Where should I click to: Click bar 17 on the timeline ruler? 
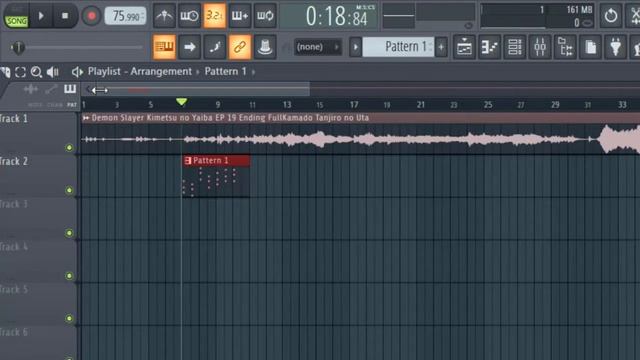click(x=354, y=105)
